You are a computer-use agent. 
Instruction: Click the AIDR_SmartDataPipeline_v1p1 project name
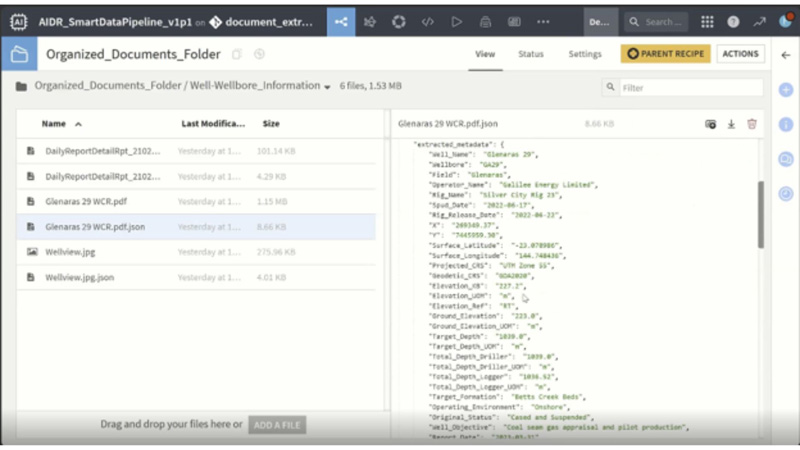click(115, 22)
